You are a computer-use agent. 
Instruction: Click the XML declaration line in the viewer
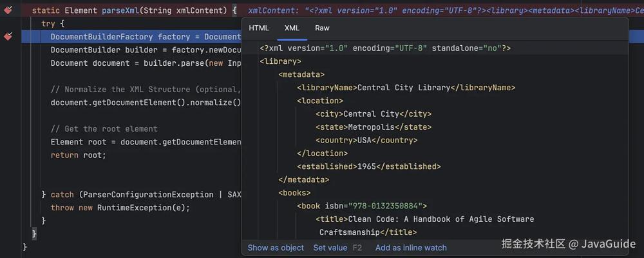(x=385, y=48)
